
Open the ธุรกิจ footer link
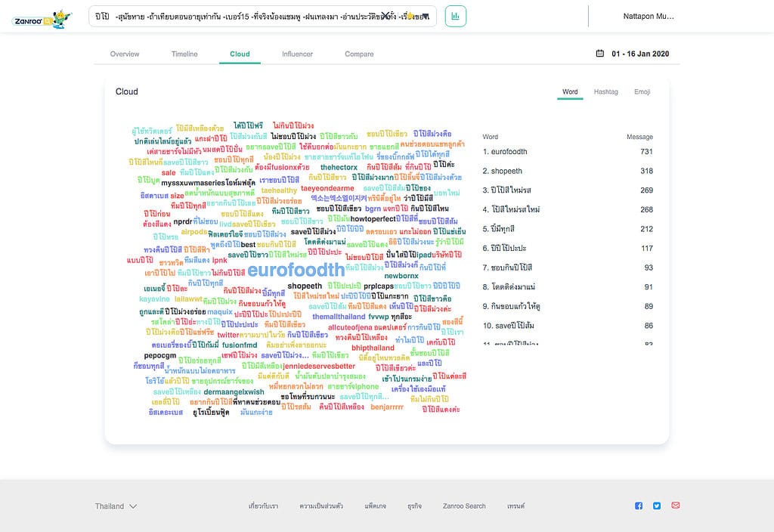point(415,506)
